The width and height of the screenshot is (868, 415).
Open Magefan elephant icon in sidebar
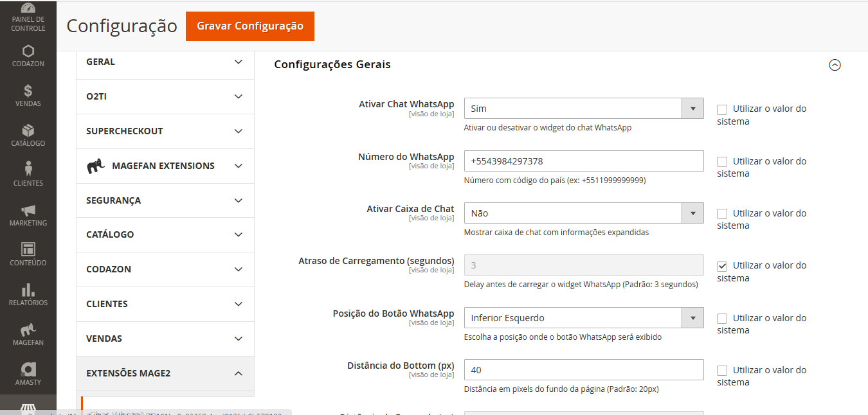pos(28,335)
